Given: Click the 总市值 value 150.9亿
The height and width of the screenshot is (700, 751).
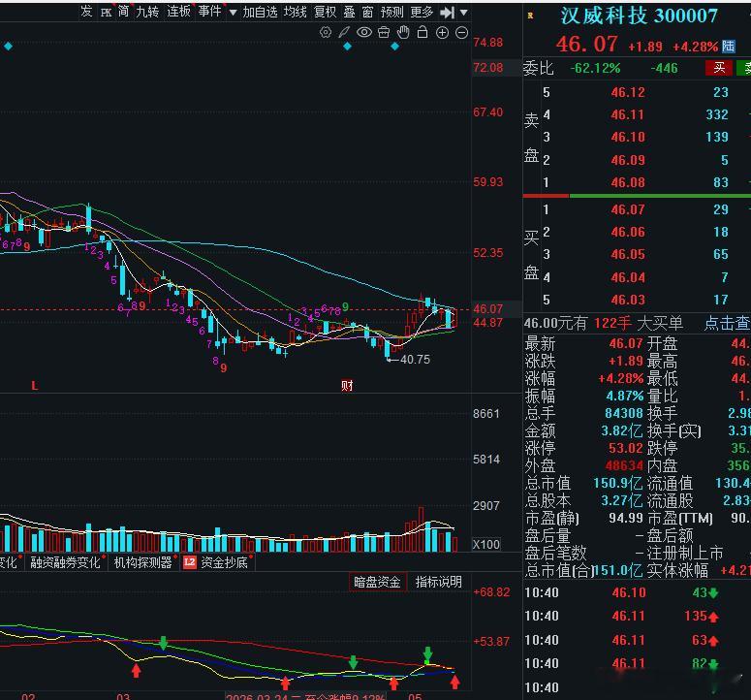Looking at the screenshot, I should (618, 483).
